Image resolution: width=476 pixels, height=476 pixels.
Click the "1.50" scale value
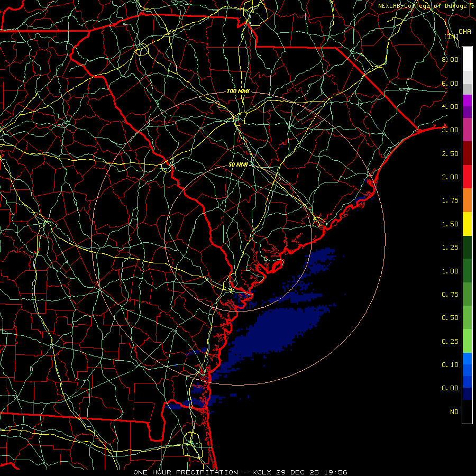(x=450, y=224)
